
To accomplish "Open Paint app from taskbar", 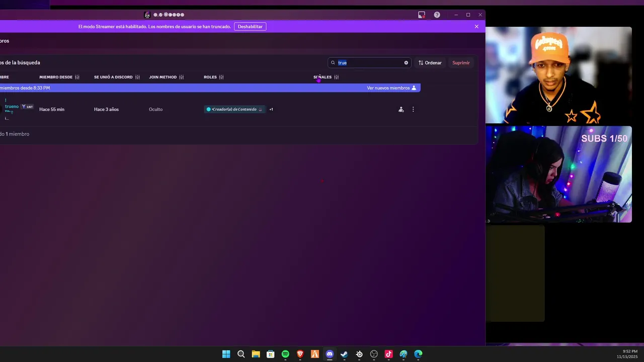I will tap(404, 354).
